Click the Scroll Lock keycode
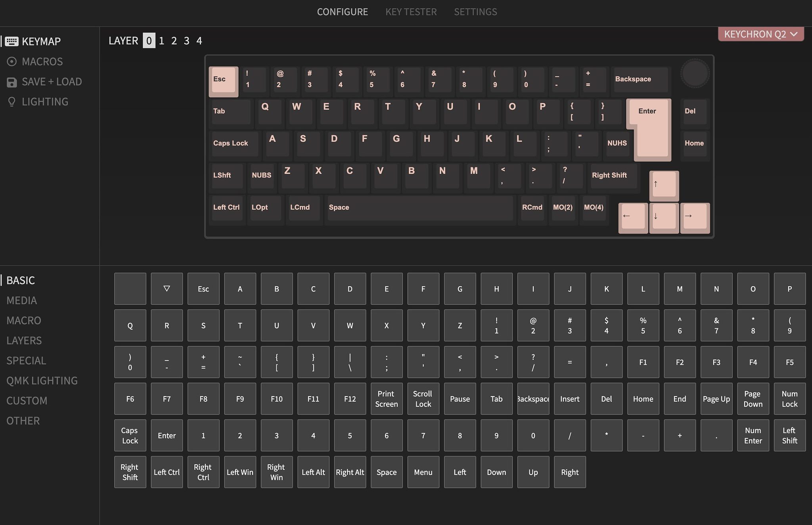This screenshot has width=812, height=525. coord(423,399)
